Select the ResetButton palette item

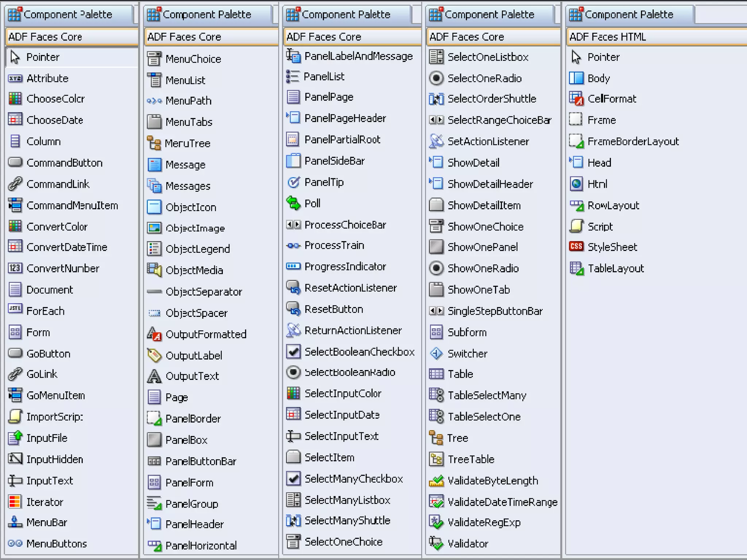(333, 309)
